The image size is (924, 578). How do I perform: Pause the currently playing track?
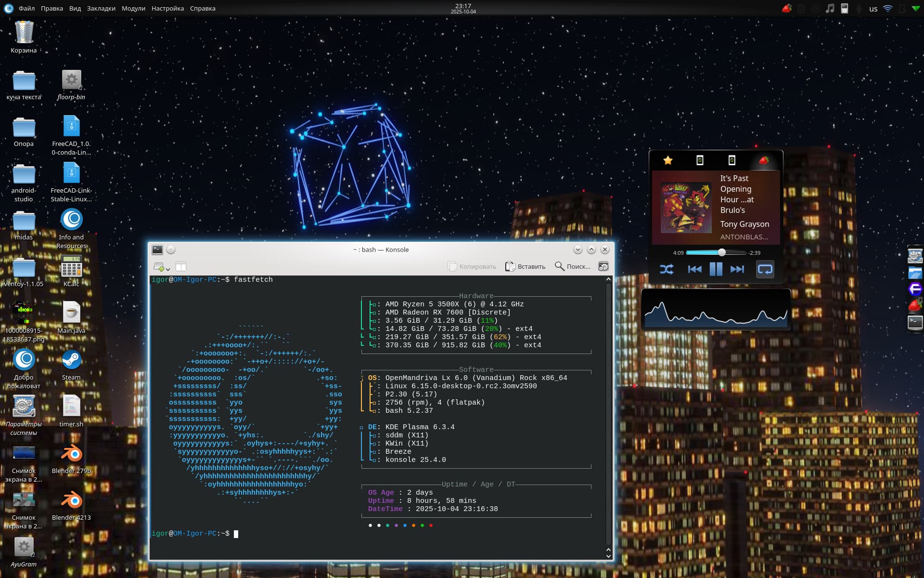pos(716,269)
